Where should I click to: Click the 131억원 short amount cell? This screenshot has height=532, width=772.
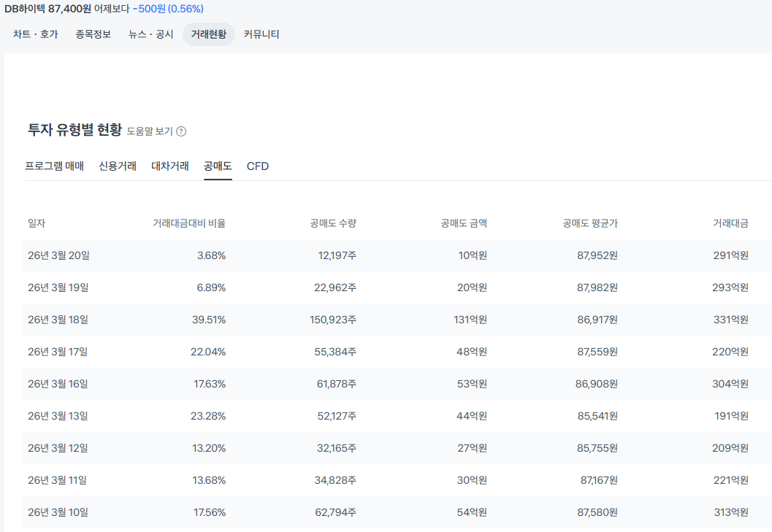click(470, 320)
